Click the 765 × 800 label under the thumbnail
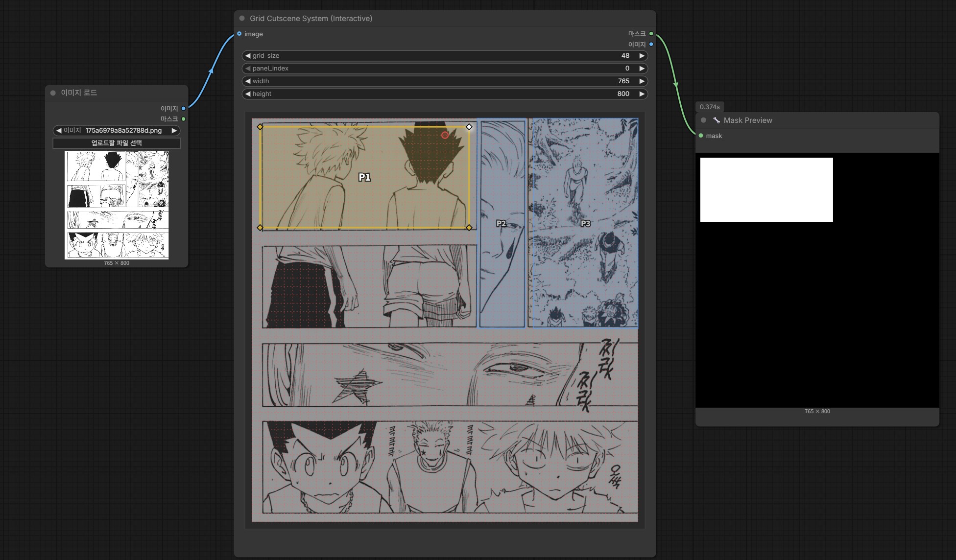The height and width of the screenshot is (560, 956). (117, 263)
